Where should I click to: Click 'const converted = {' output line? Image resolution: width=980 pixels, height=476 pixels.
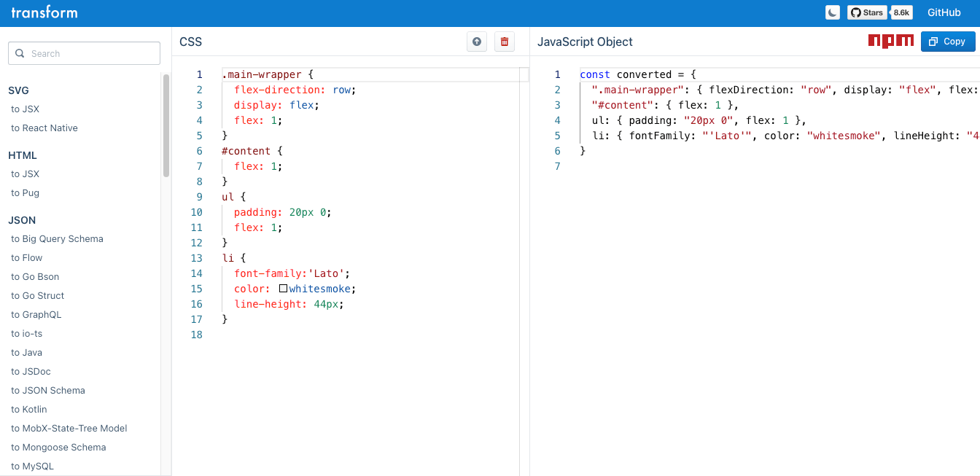tap(638, 74)
